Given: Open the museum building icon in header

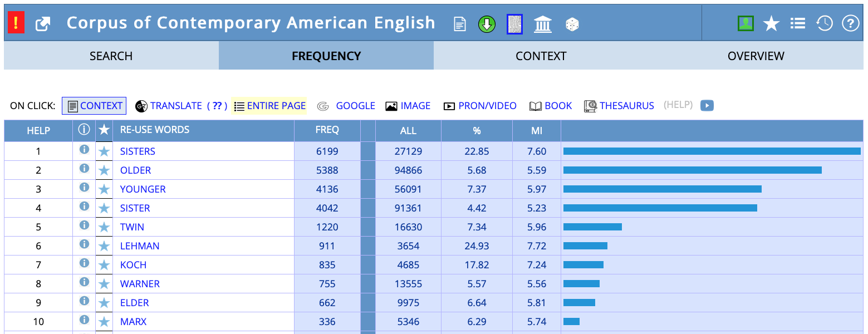Looking at the screenshot, I should click(x=542, y=24).
